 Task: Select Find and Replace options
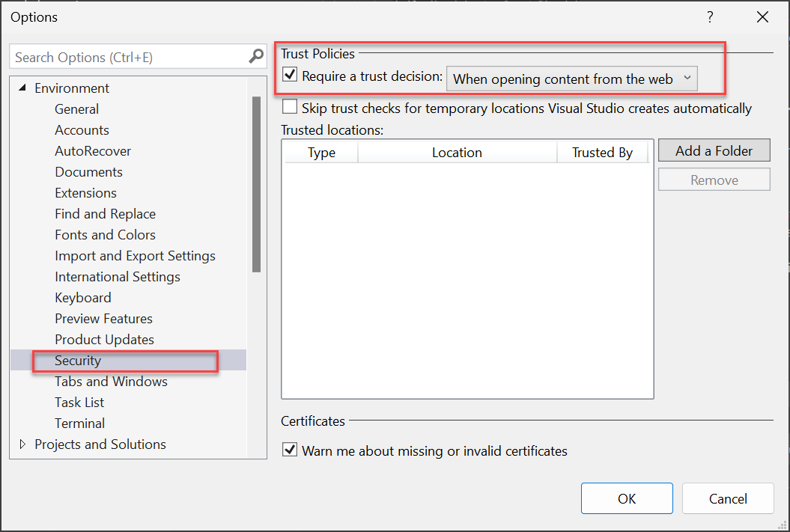106,214
